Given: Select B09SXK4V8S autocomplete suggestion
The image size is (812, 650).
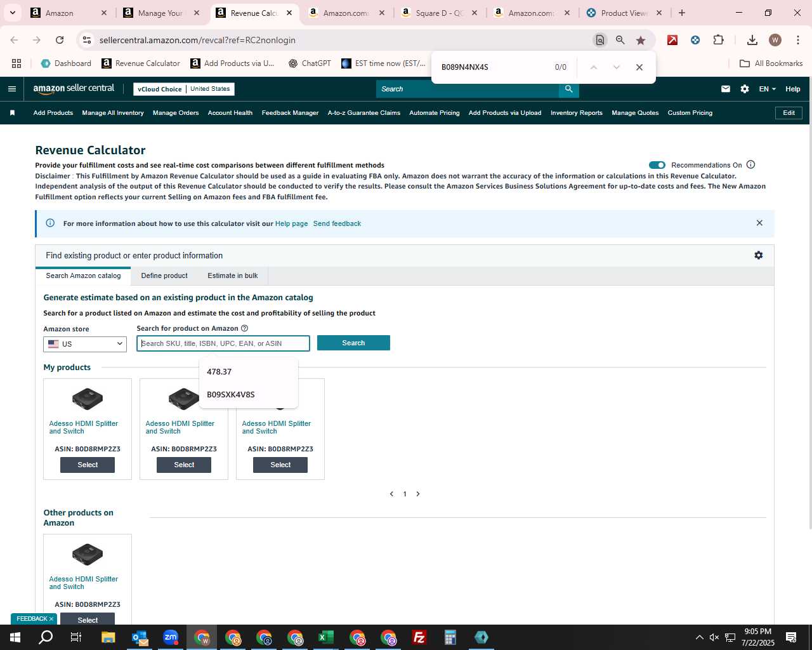Looking at the screenshot, I should [249, 395].
